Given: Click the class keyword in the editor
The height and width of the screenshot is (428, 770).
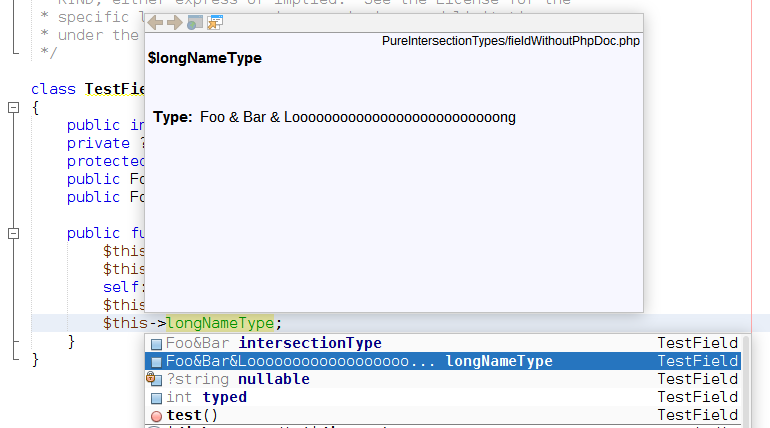Looking at the screenshot, I should pyautogui.click(x=54, y=89).
